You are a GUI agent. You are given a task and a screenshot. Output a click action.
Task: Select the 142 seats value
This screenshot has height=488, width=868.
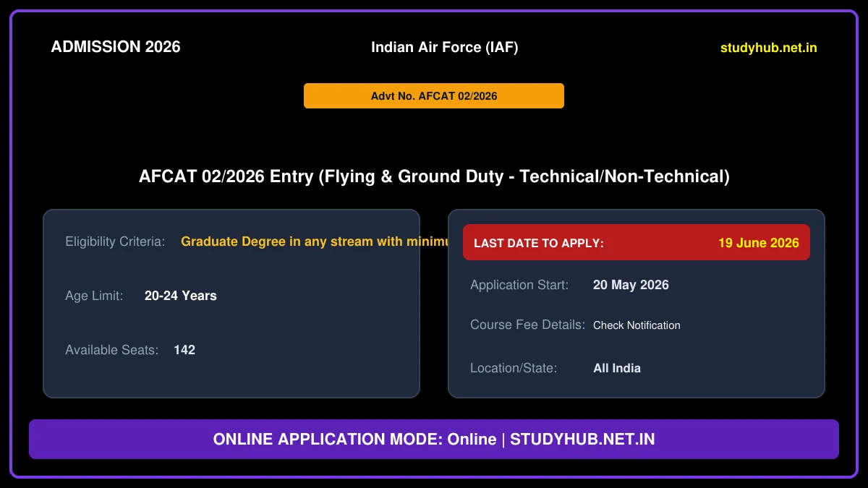tap(184, 350)
